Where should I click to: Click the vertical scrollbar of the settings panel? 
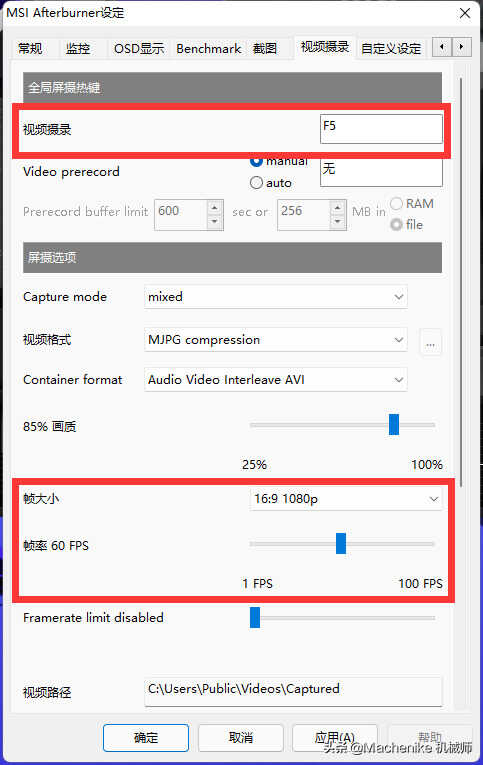coord(461,281)
